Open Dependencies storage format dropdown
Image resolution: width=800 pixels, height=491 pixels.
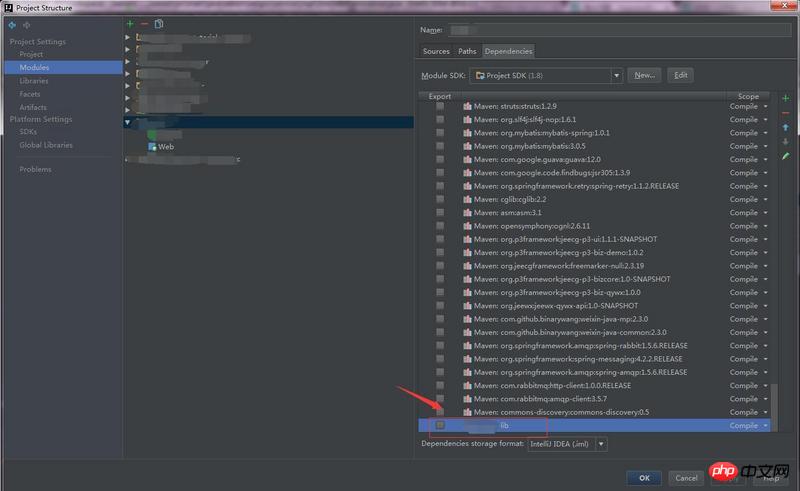pyautogui.click(x=601, y=444)
